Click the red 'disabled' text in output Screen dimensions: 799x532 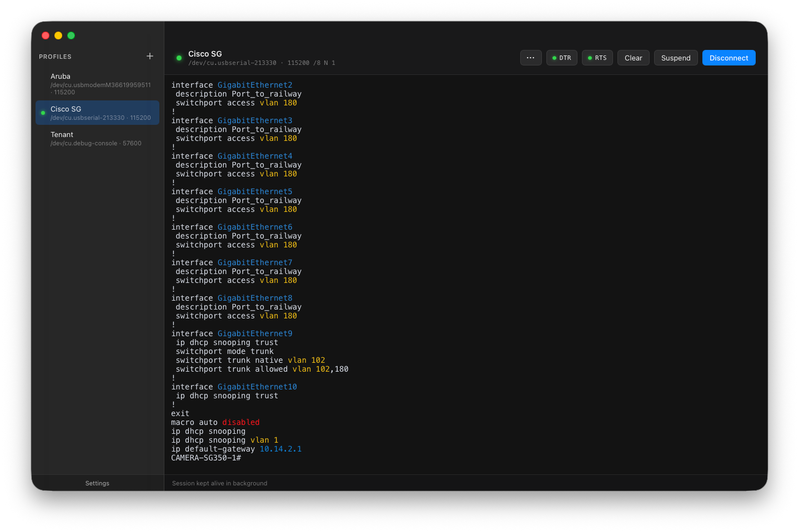240,423
